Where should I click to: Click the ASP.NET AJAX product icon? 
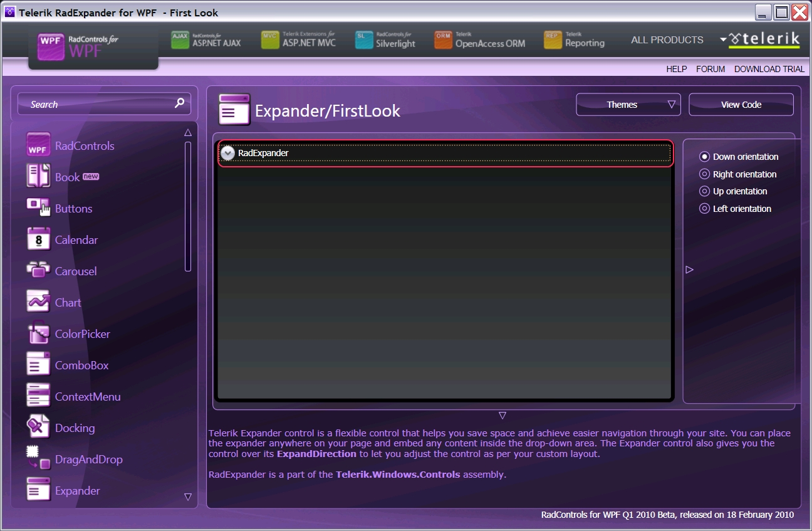180,39
